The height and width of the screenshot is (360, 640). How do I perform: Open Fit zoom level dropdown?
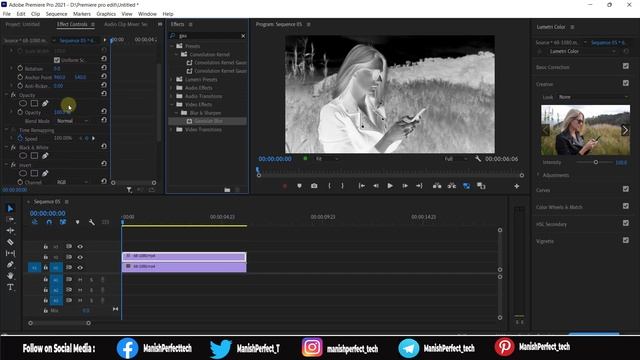(x=327, y=159)
